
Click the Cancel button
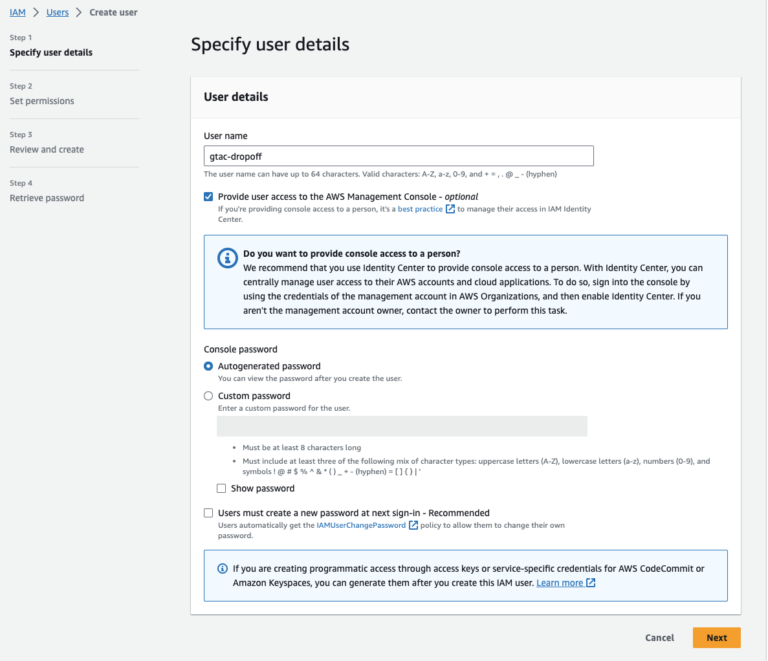[x=659, y=637]
